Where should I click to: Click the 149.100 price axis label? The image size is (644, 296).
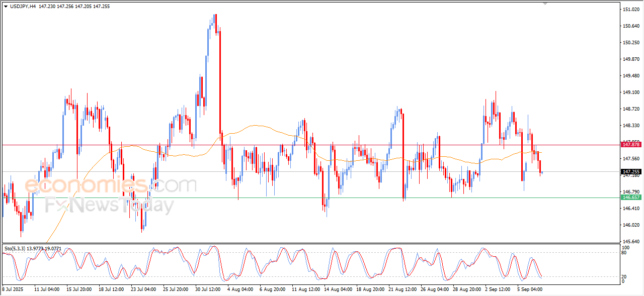pyautogui.click(x=631, y=92)
